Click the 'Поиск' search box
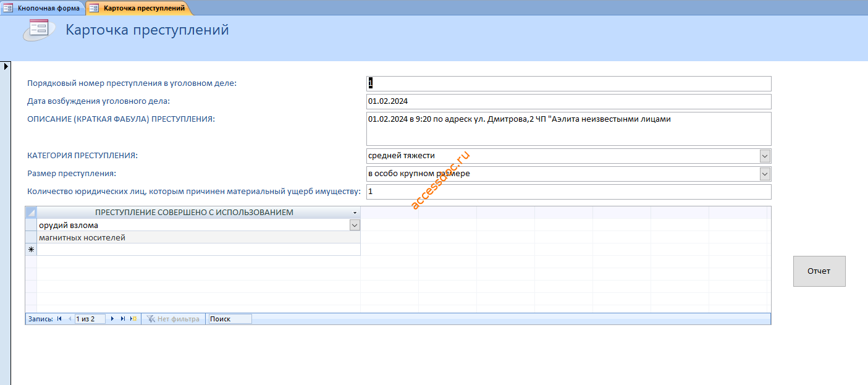 coord(230,319)
